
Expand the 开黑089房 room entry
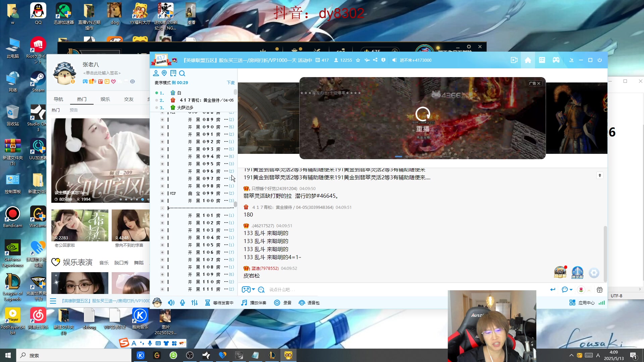pos(162,120)
